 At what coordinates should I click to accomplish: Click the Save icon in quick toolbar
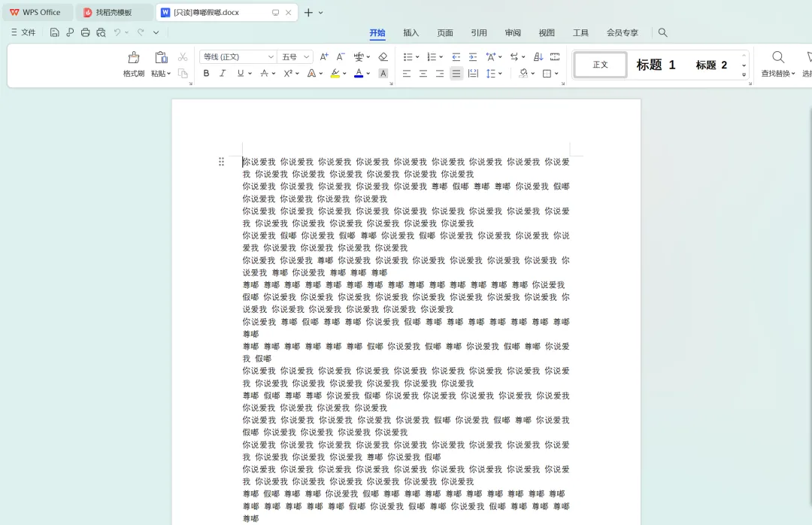click(x=54, y=32)
